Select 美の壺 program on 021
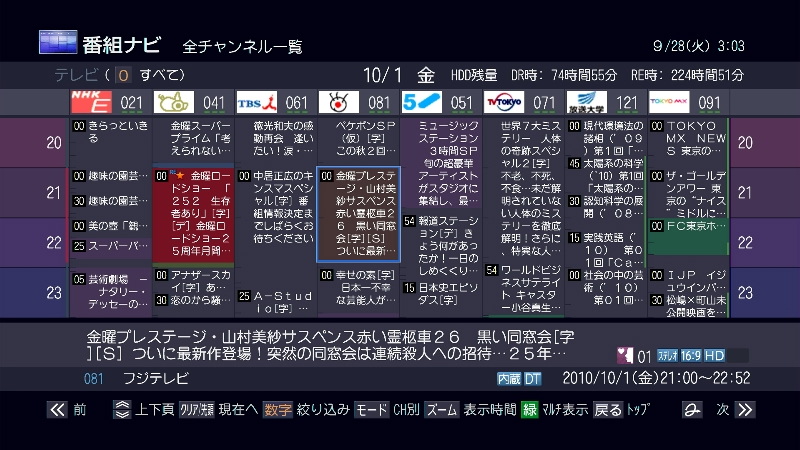This screenshot has height=450, width=800. point(111,226)
